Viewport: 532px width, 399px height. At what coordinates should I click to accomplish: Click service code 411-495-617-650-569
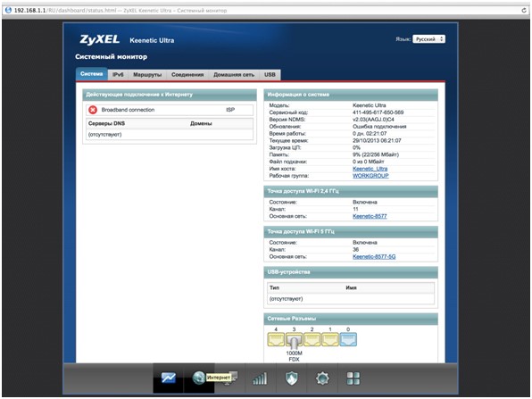[378, 112]
